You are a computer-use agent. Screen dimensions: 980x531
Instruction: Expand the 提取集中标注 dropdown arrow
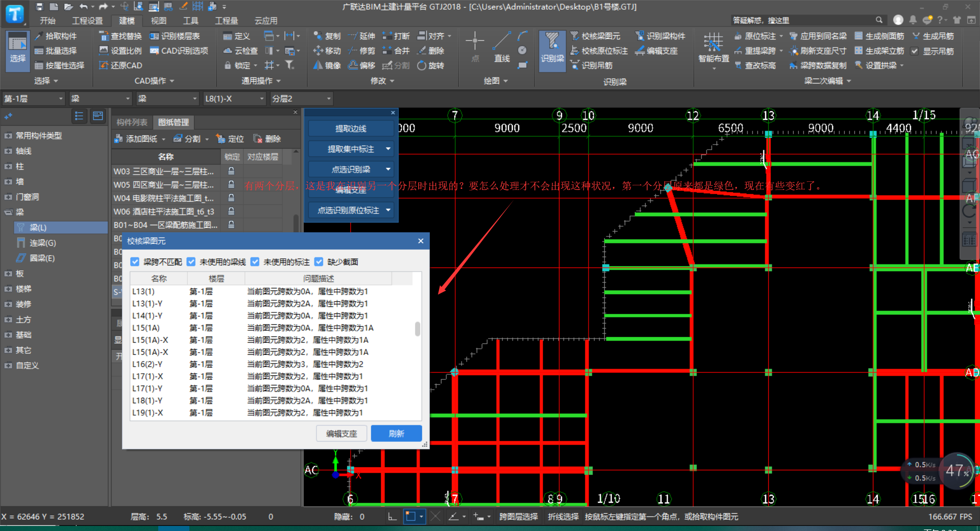pos(388,149)
